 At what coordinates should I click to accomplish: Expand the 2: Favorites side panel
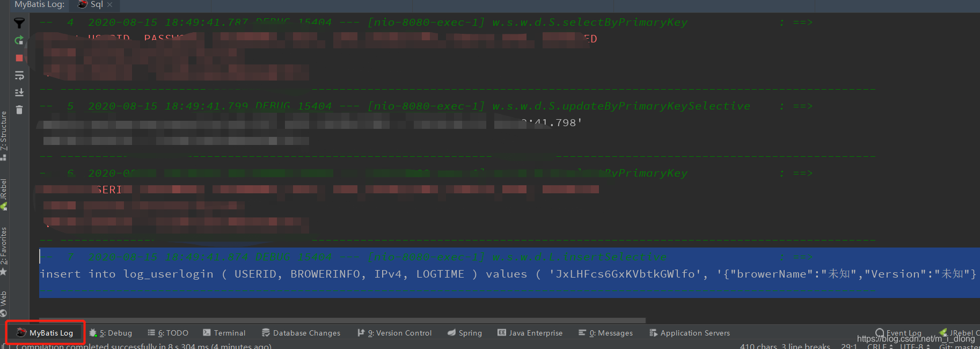(4, 251)
